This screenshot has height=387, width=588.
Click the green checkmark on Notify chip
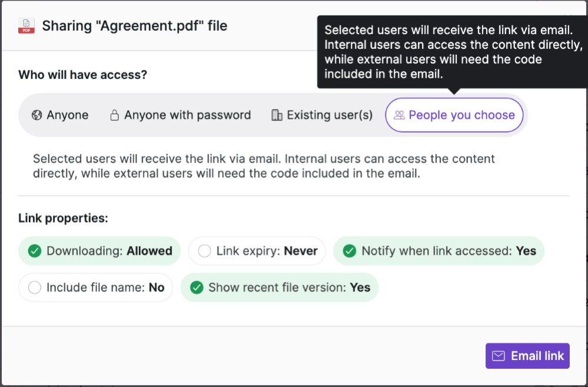(x=349, y=251)
